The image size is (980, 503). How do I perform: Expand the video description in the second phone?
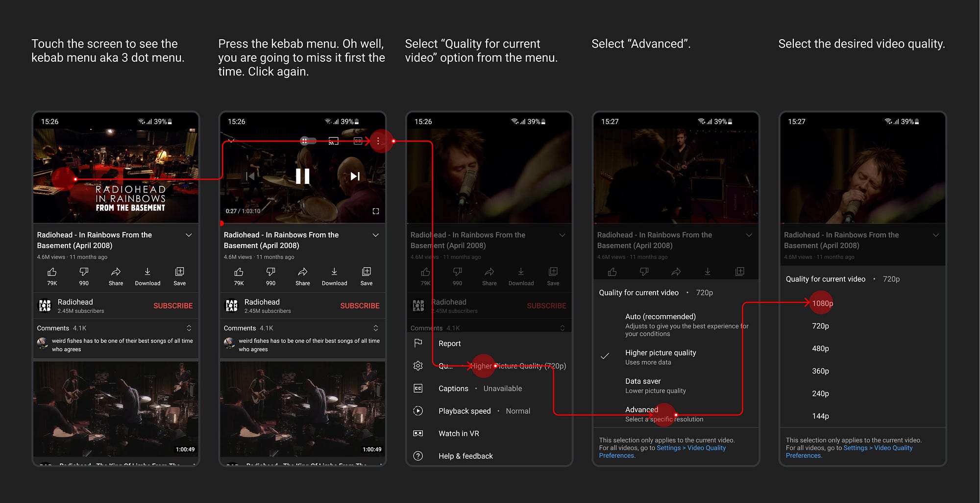[375, 235]
